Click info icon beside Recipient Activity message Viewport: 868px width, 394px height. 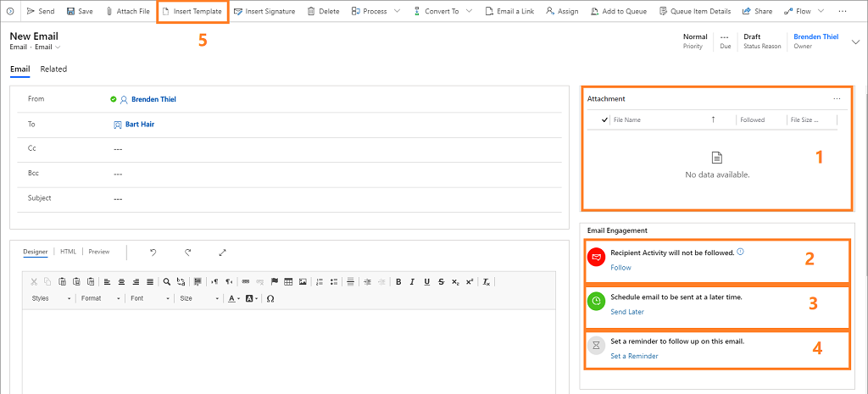pyautogui.click(x=741, y=252)
